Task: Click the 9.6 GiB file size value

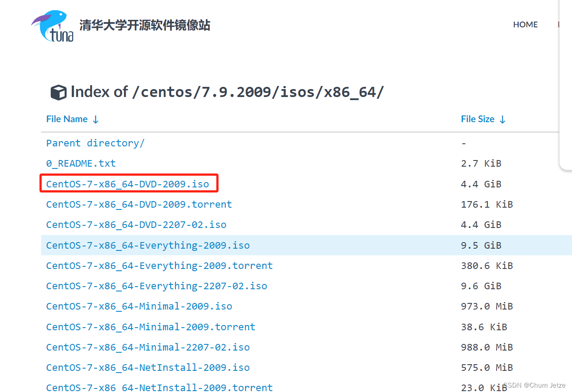Action: click(x=481, y=286)
